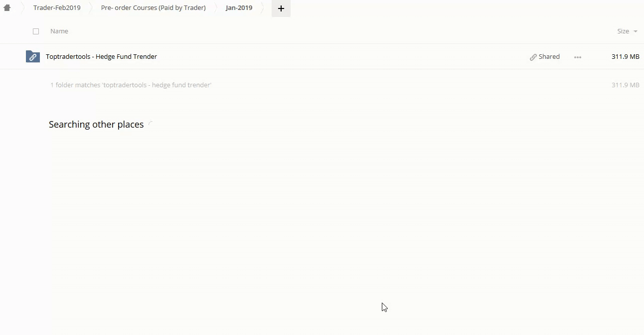Open the three-dots actions menu for Toptradertools
This screenshot has height=335, width=644.
click(x=577, y=57)
